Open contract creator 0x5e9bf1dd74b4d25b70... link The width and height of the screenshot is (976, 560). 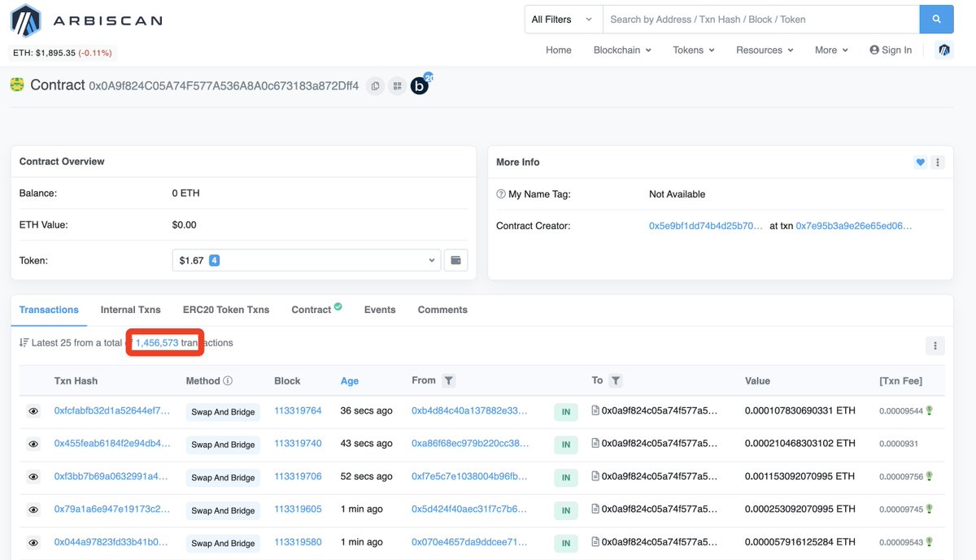point(706,226)
